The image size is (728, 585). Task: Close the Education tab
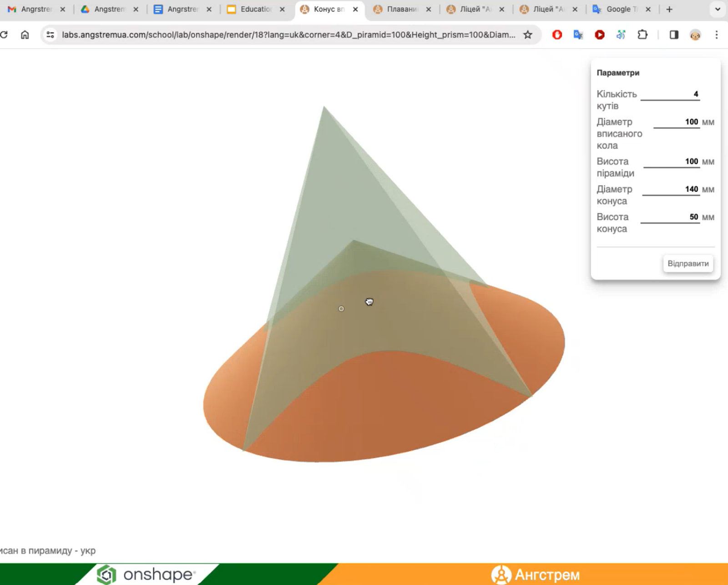tap(282, 9)
